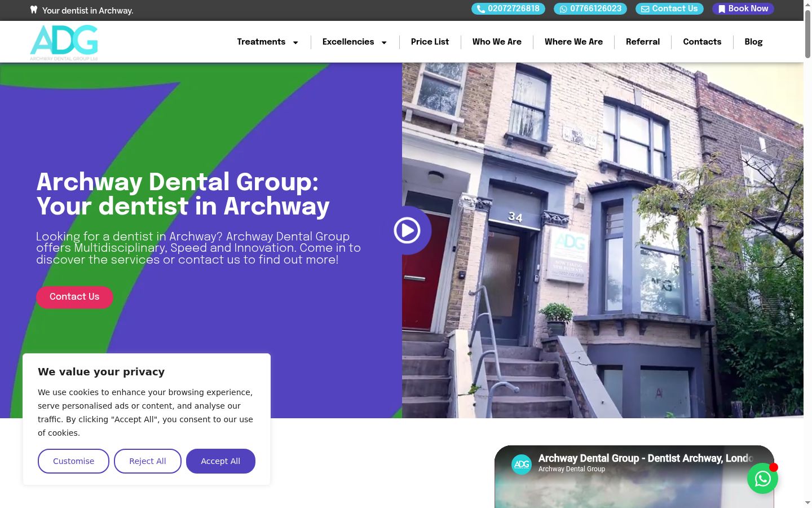Open the Customise cookie settings
Viewport: 812px width, 508px height.
(73, 461)
